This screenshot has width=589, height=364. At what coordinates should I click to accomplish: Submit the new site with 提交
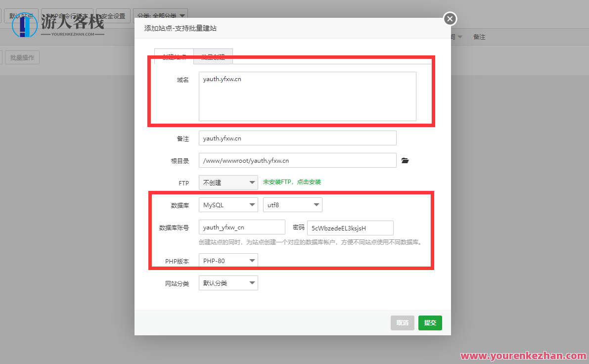430,322
